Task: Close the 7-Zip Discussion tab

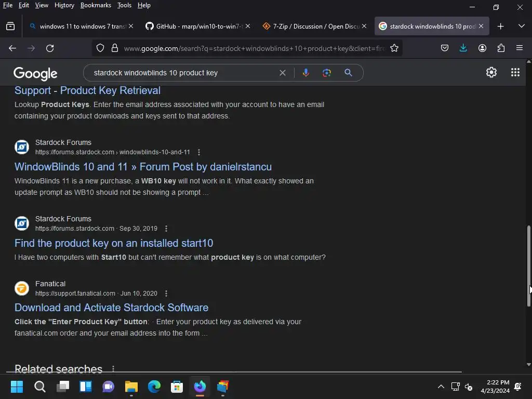Action: [x=364, y=26]
